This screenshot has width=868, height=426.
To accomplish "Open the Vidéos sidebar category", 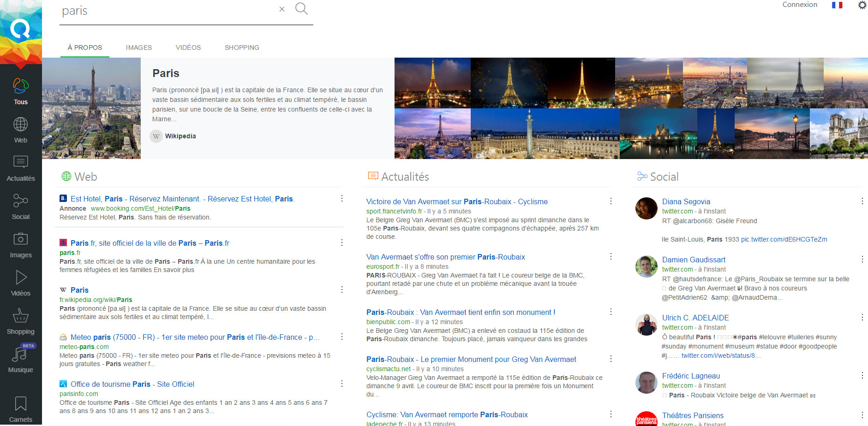I will [x=21, y=283].
